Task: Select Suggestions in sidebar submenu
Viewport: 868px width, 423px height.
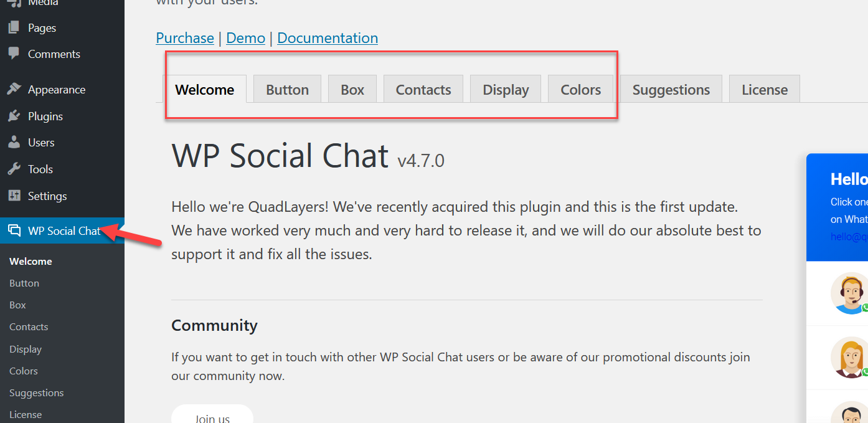Action: point(37,392)
